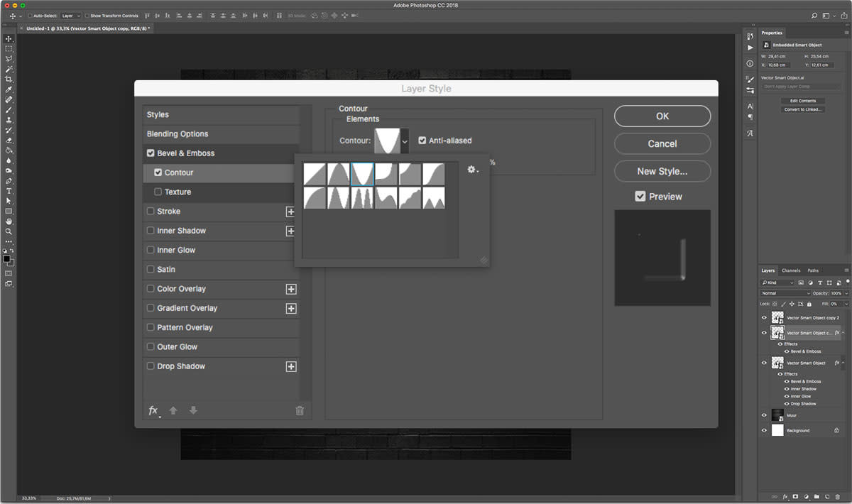Choose the selected Cone contour preset
Viewport: 852px width, 504px height.
(363, 175)
